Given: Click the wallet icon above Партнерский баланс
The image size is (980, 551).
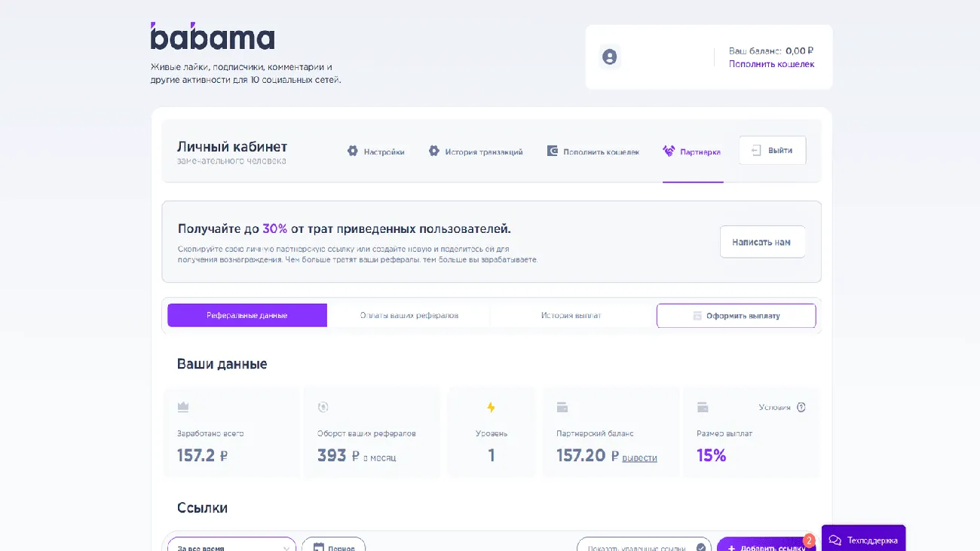Looking at the screenshot, I should [x=562, y=408].
